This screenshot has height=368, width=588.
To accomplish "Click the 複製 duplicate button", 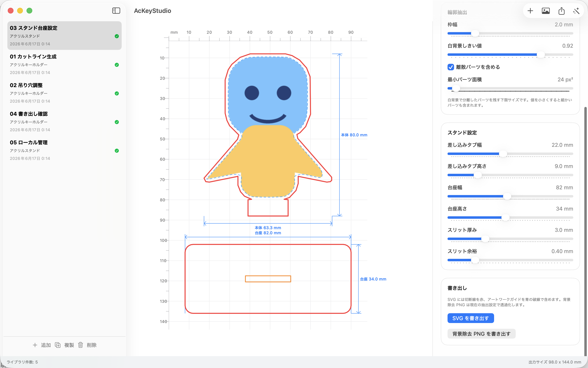I will 64,345.
